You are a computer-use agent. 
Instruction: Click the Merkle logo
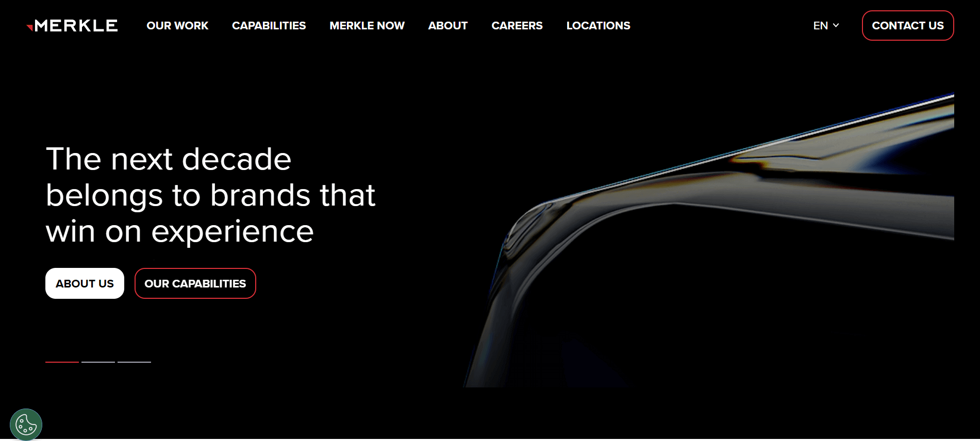coord(72,26)
